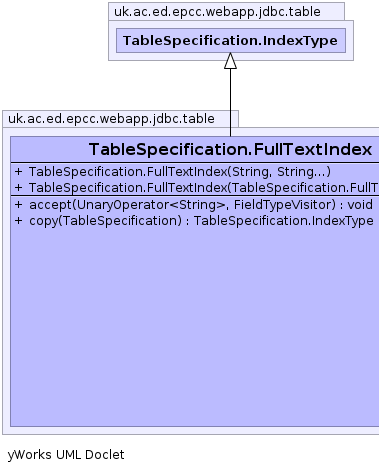Image resolution: width=379 pixels, height=472 pixels.
Task: Click the plus visibility marker beside copy
Action: pos(18,220)
